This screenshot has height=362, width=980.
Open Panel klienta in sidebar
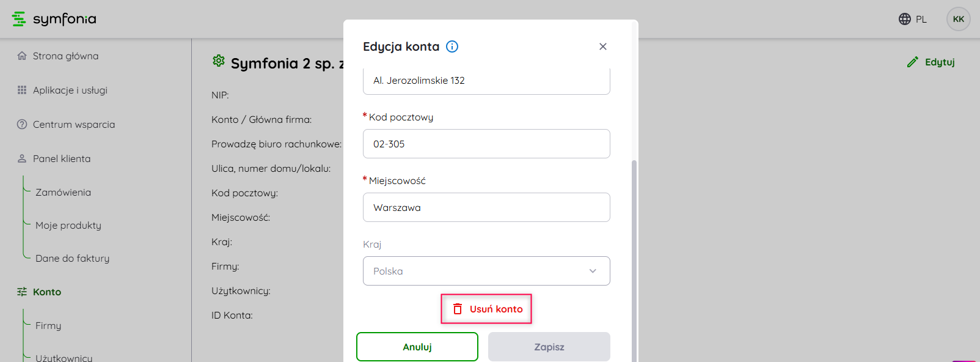(x=61, y=158)
